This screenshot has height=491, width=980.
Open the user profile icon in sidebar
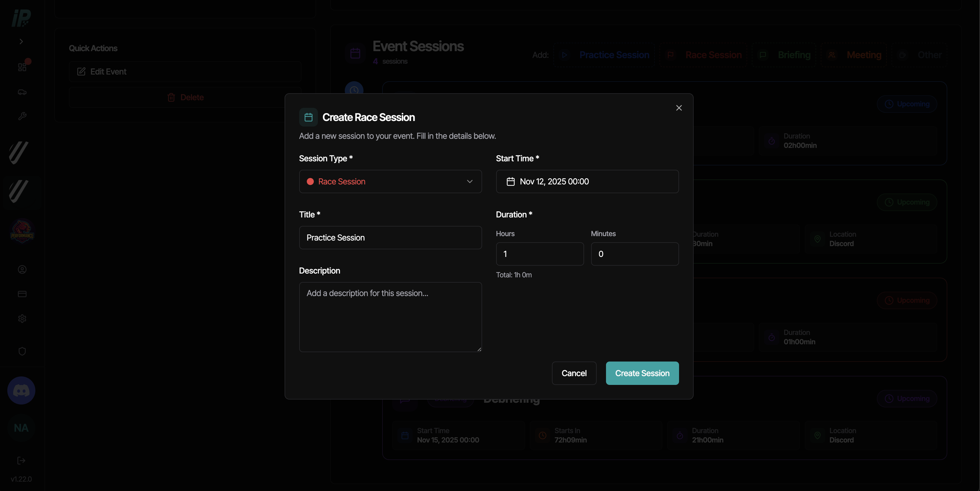pyautogui.click(x=22, y=269)
